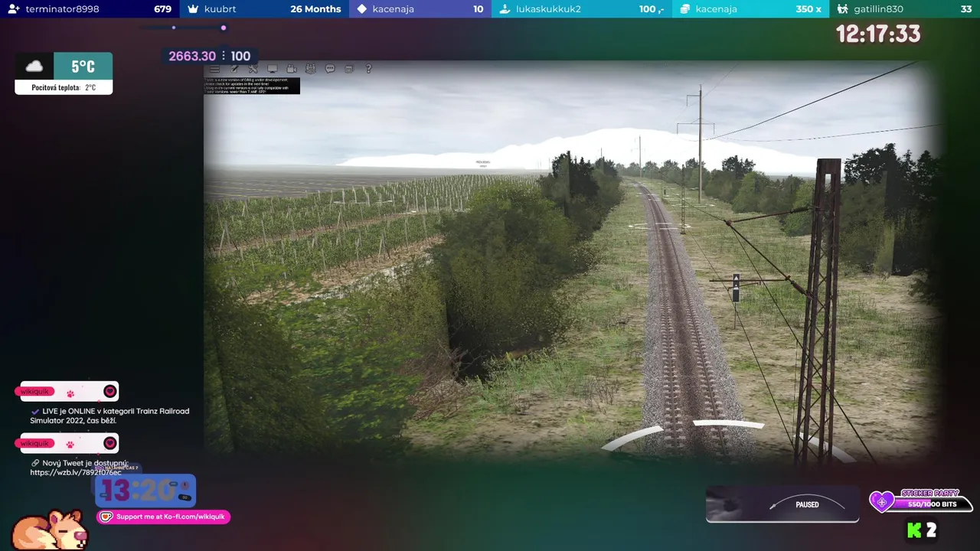
Task: Click the pencil edit icon in Trainz toolbar
Action: (x=235, y=69)
